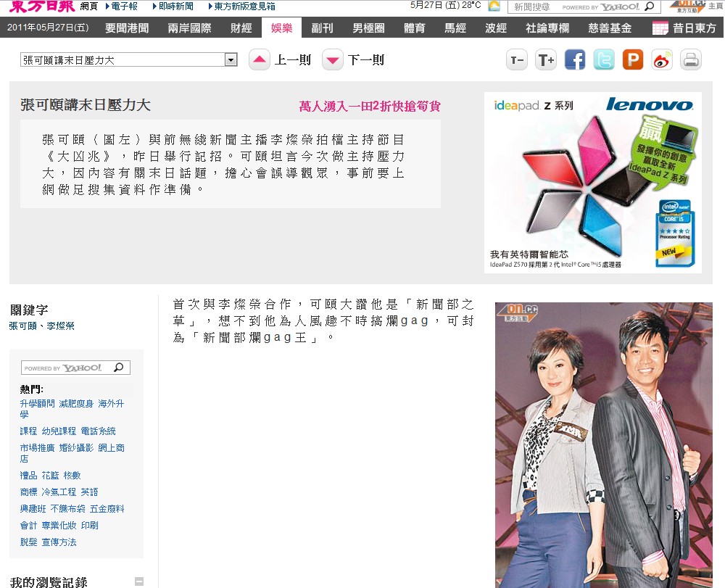This screenshot has height=588, width=725.
Task: Share article via Plurk icon
Action: pyautogui.click(x=633, y=60)
